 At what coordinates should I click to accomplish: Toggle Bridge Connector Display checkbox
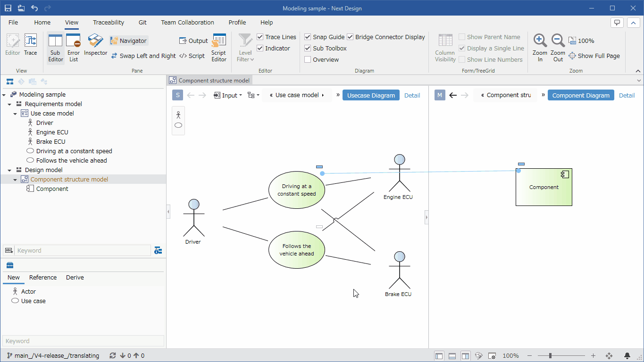350,37
